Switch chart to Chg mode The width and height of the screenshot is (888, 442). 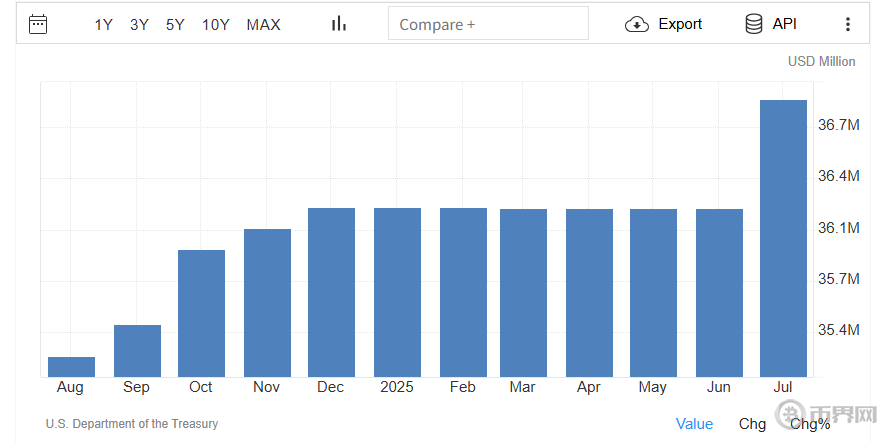point(752,424)
